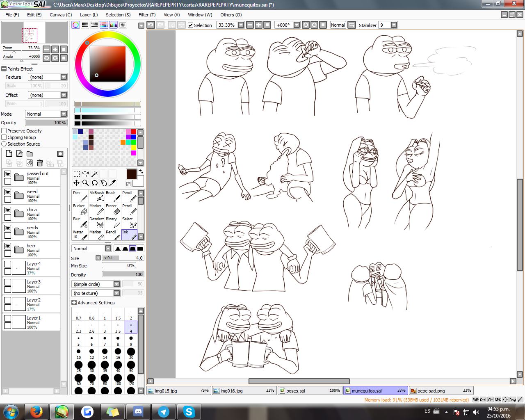This screenshot has width=525, height=420.
Task: Create a new layer folder
Action: (x=30, y=154)
